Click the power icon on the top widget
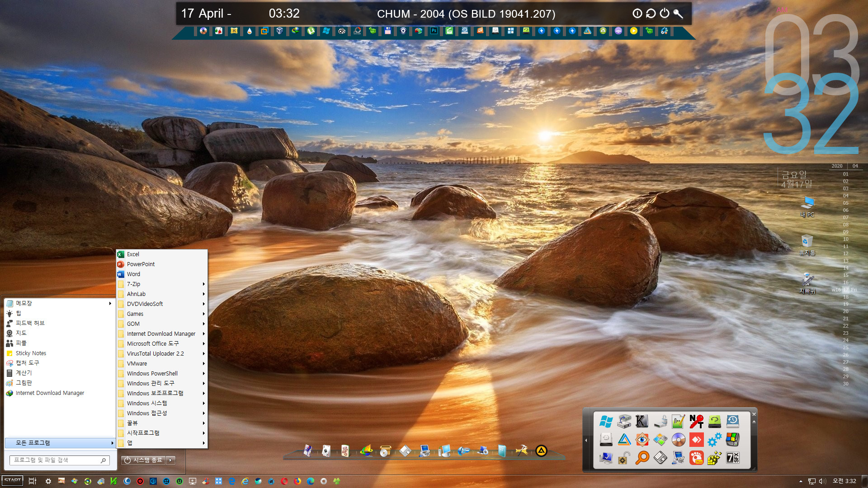 tap(664, 14)
